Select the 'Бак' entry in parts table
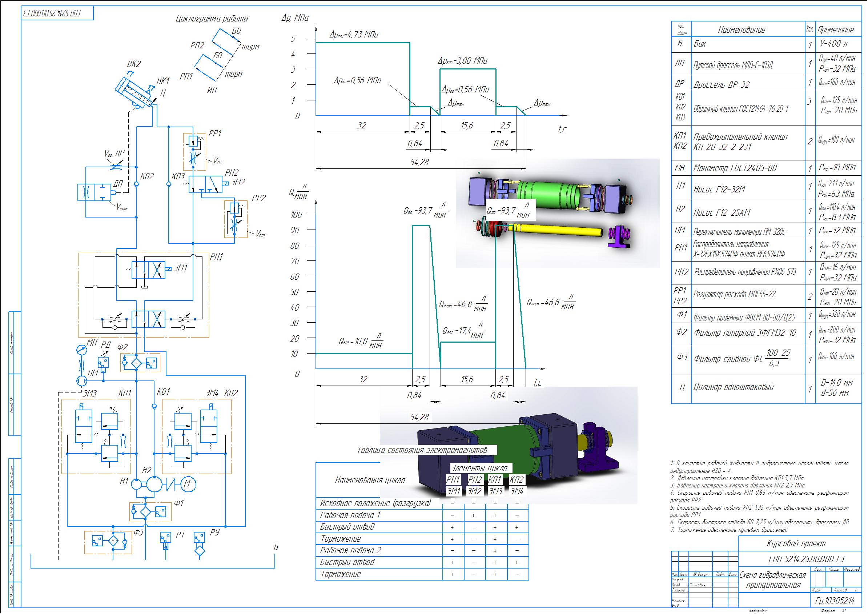The image size is (868, 614). click(x=700, y=44)
